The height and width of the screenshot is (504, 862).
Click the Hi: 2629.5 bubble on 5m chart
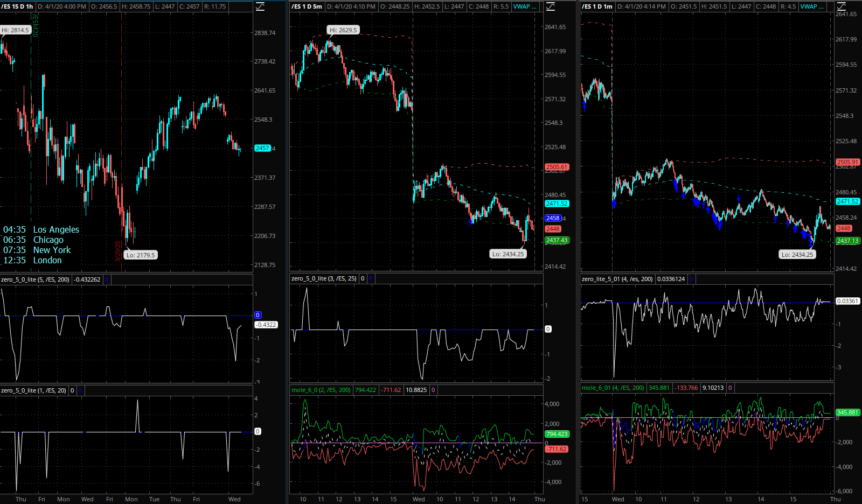pos(343,30)
